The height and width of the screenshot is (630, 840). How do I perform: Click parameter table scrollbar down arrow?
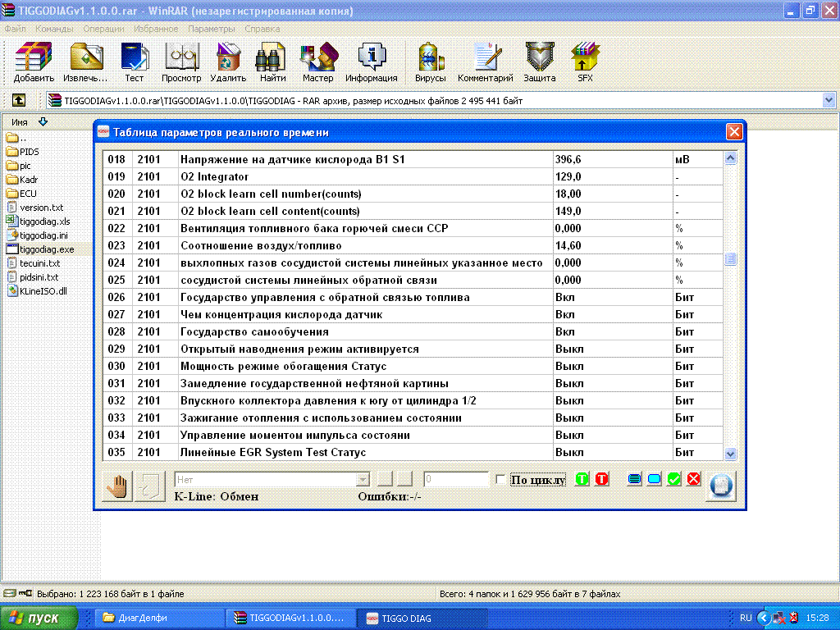[x=730, y=454]
